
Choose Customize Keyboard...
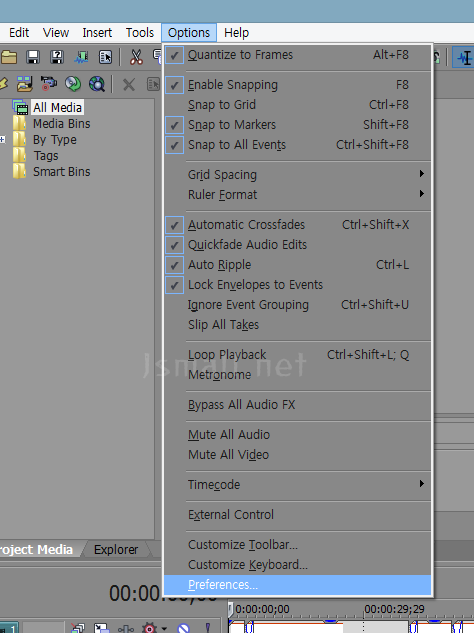tap(298, 564)
